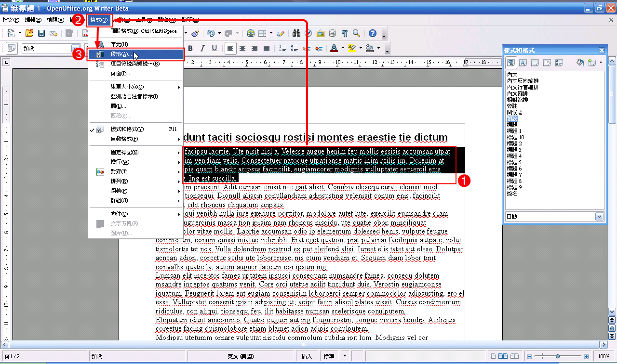Image resolution: width=617 pixels, height=364 pixels.
Task: Open the 編輯 (Edit) menu
Action: [33, 20]
